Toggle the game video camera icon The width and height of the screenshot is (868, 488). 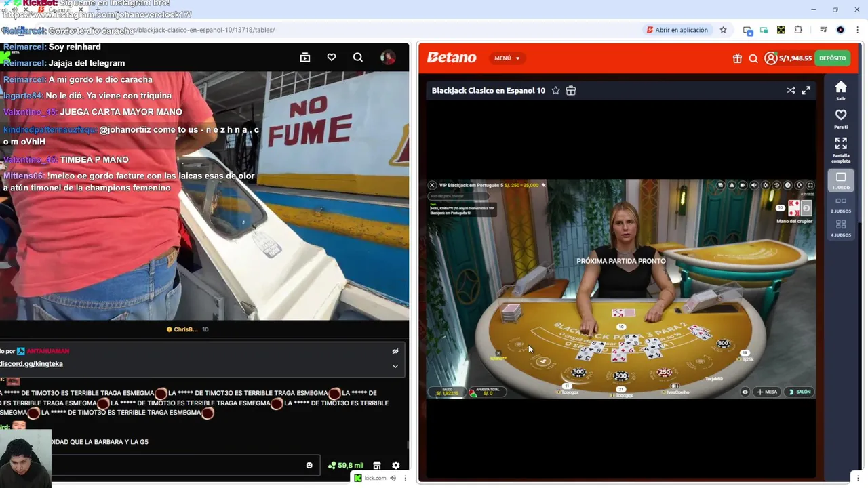click(x=743, y=185)
